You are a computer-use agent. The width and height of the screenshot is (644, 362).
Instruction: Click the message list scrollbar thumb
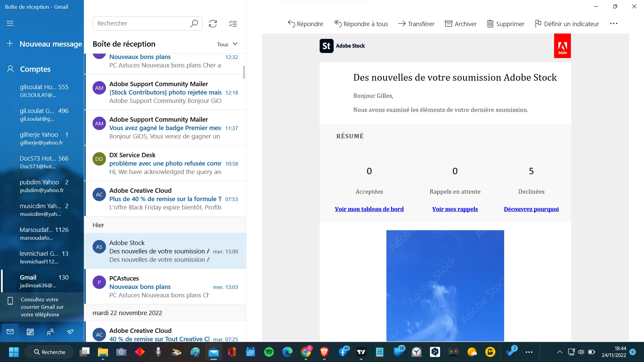pyautogui.click(x=244, y=72)
